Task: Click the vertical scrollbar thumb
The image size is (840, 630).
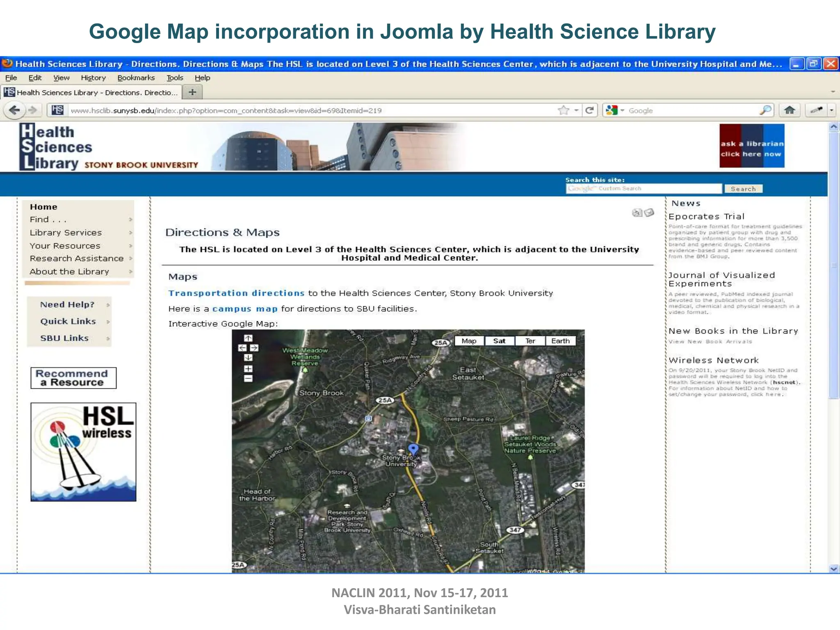Action: tap(834, 265)
